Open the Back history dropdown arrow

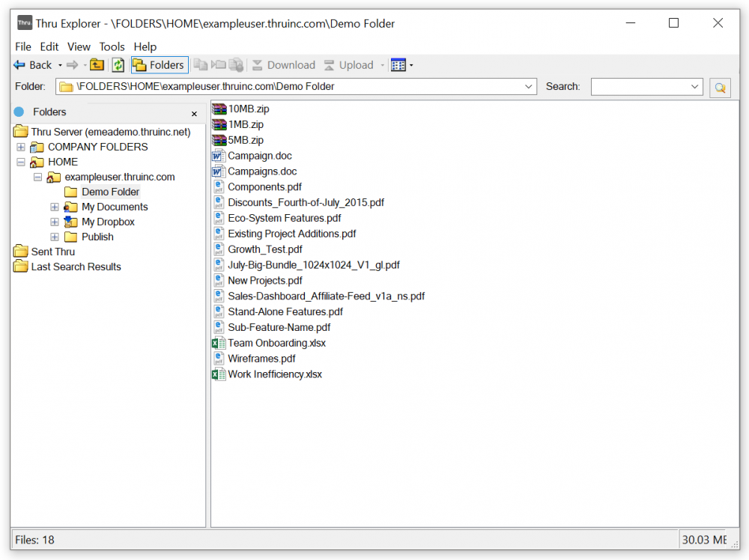[60, 65]
